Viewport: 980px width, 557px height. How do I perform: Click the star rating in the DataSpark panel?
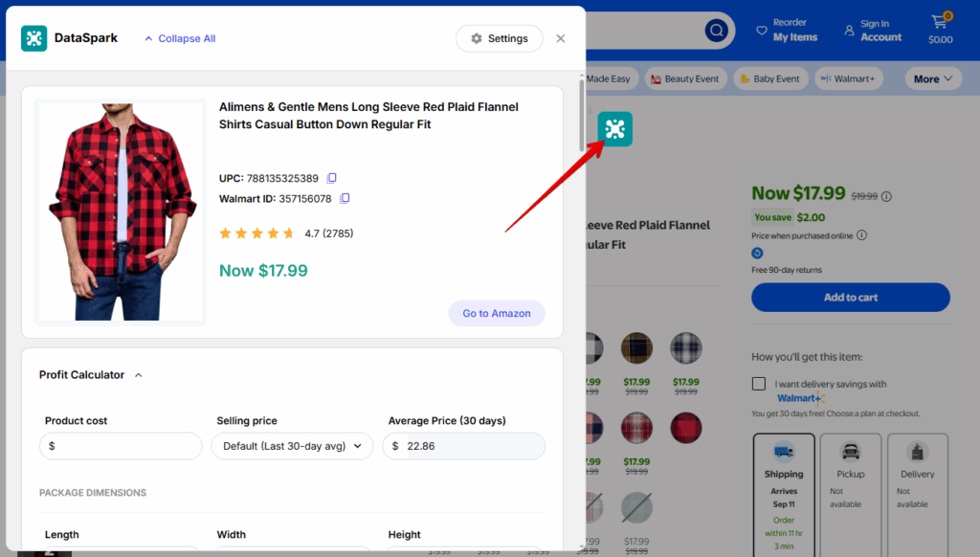click(x=256, y=234)
